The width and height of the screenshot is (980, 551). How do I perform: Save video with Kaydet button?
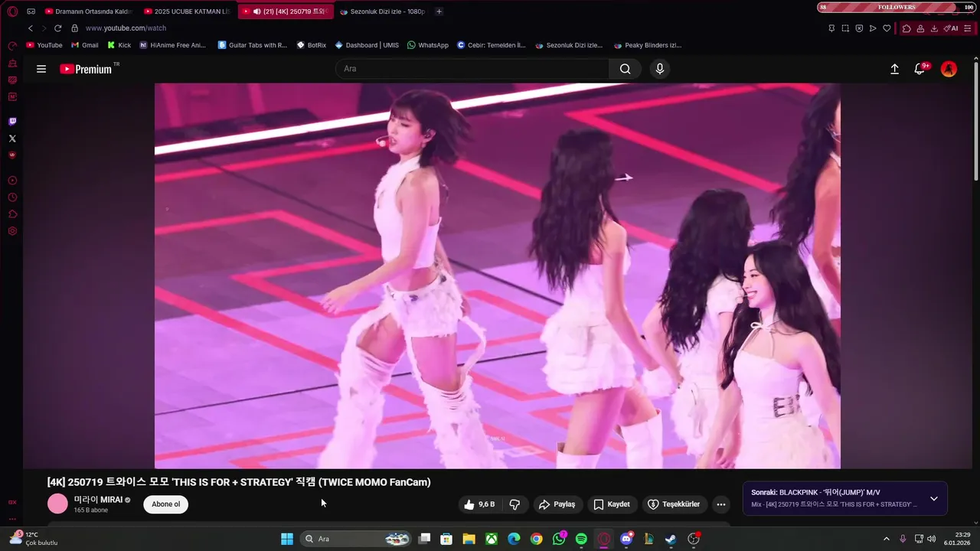point(612,504)
